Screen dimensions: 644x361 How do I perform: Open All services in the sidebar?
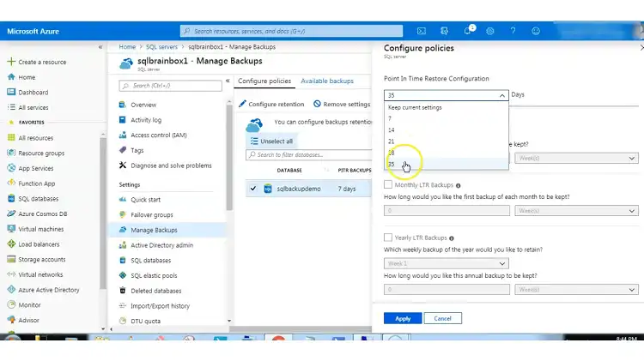click(x=33, y=107)
